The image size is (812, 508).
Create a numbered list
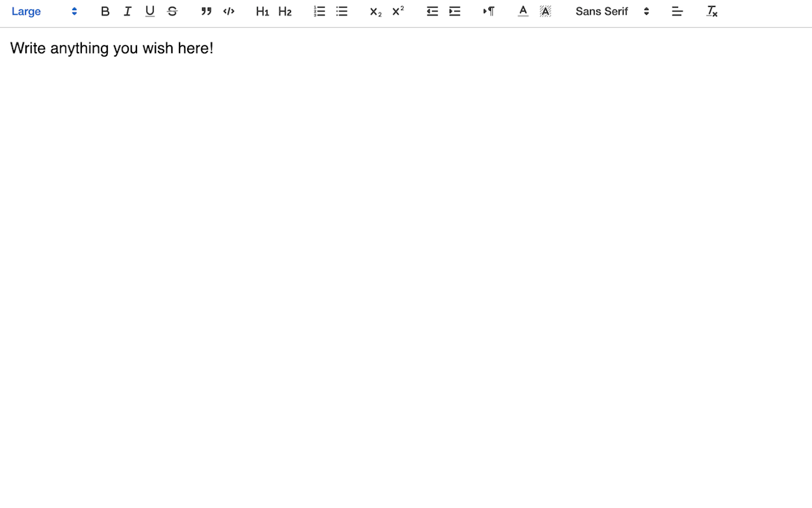pyautogui.click(x=319, y=11)
